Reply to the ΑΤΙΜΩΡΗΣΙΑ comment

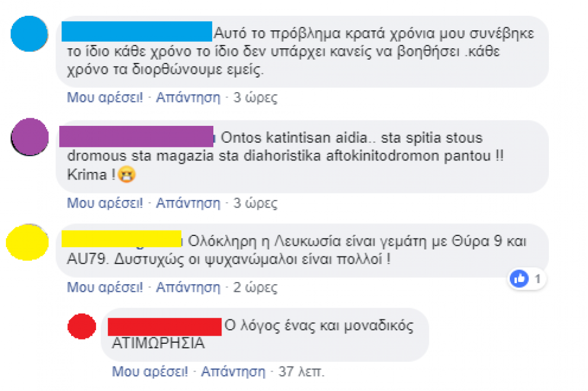pos(233,371)
